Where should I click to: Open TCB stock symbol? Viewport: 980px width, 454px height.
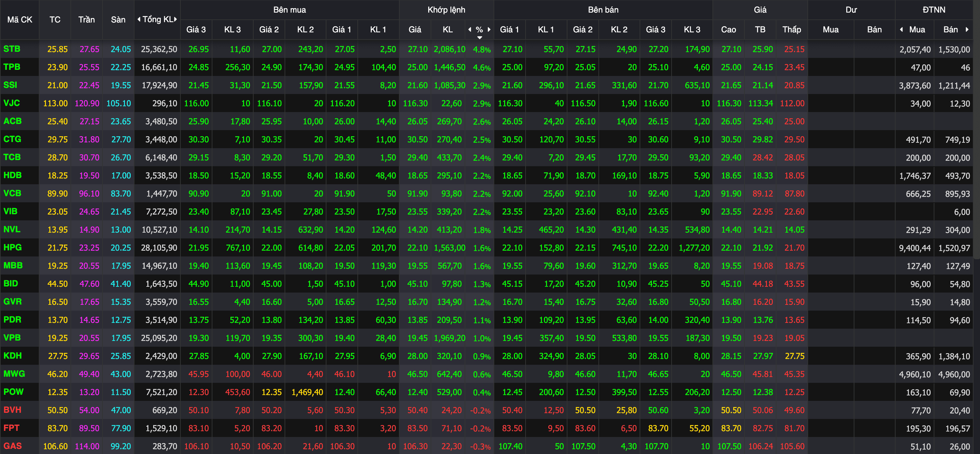pos(12,157)
